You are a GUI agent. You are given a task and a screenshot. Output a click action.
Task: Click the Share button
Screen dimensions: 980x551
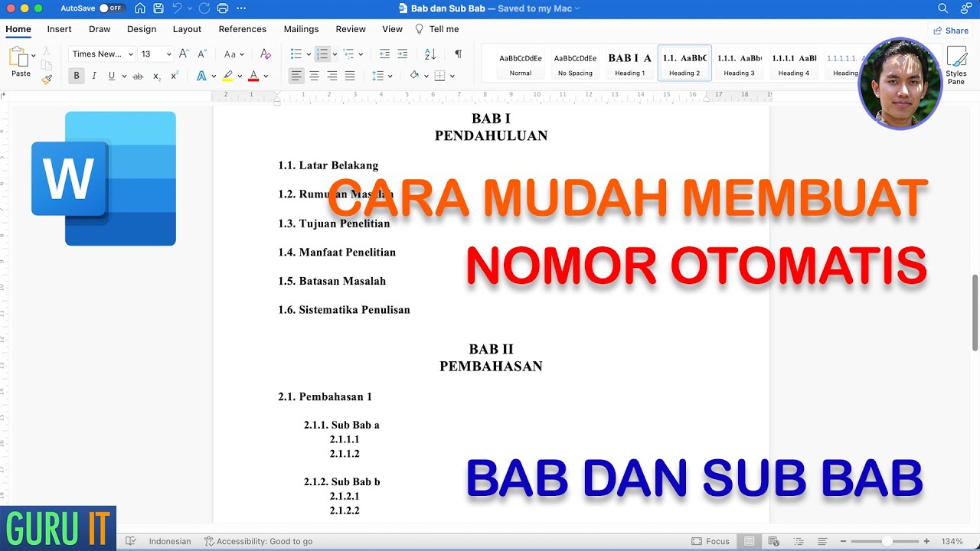(x=950, y=31)
